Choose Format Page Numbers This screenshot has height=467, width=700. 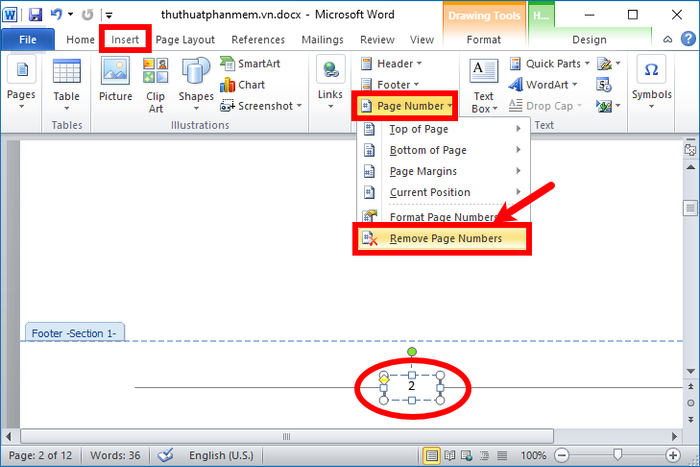pyautogui.click(x=443, y=217)
